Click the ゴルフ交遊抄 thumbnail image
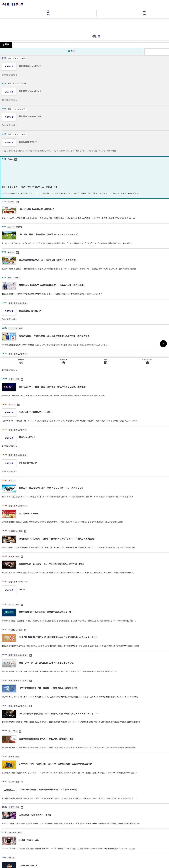This screenshot has height=868, width=169. coord(9,210)
